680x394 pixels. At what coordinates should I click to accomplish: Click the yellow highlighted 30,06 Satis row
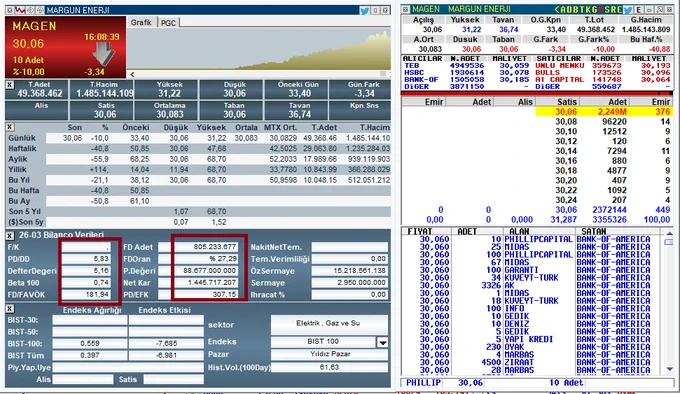[x=604, y=112]
